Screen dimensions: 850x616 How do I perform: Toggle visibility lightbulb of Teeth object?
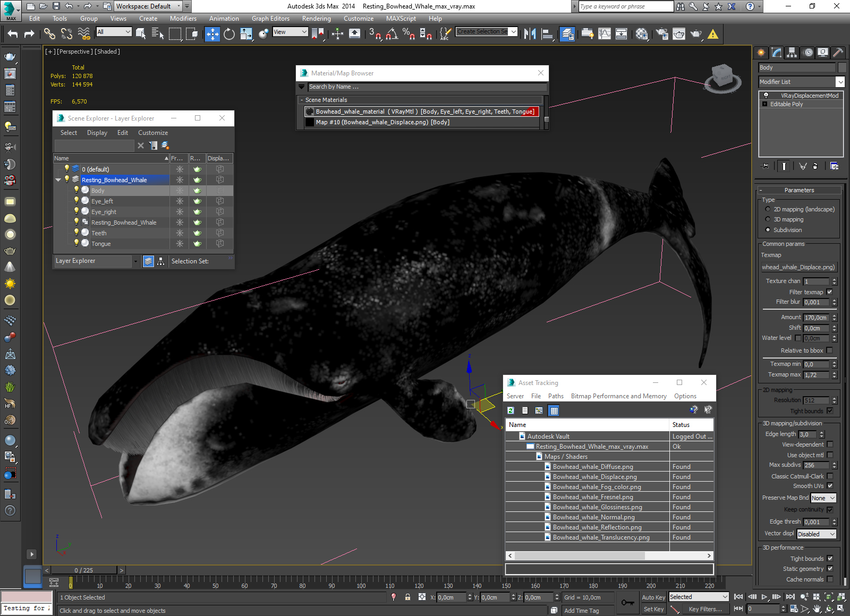click(x=76, y=232)
